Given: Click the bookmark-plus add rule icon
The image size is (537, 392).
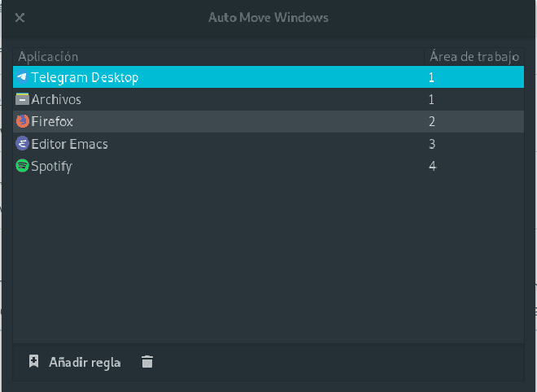Looking at the screenshot, I should pyautogui.click(x=33, y=362).
